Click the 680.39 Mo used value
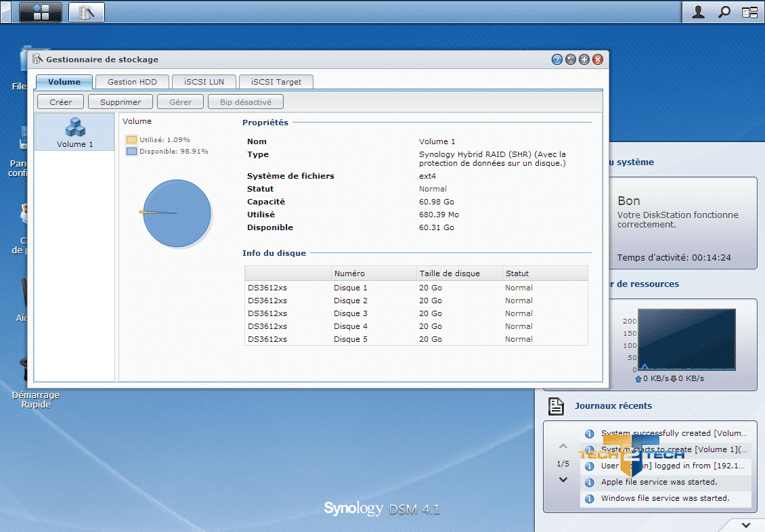Screen dimensions: 765x532 coord(439,215)
